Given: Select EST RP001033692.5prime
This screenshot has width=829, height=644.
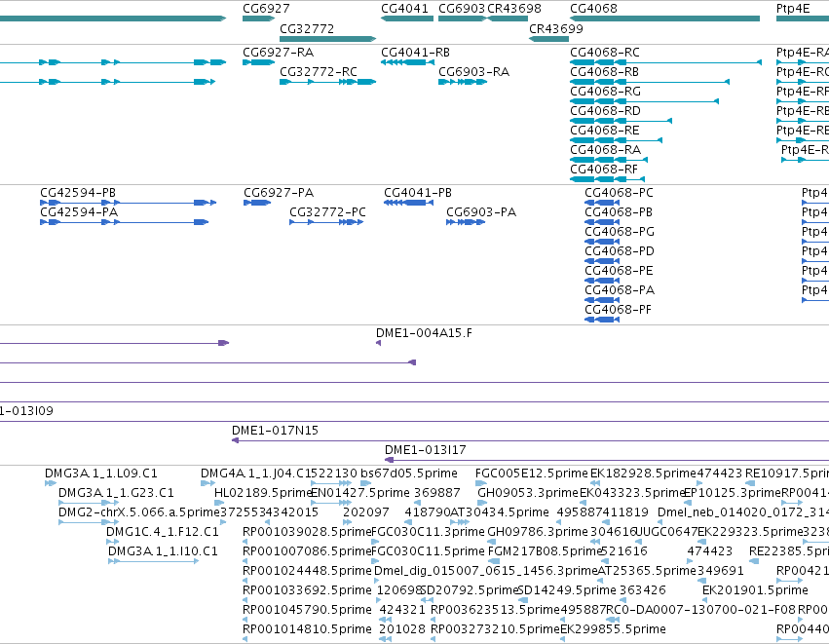Looking at the screenshot, I should point(245,600).
